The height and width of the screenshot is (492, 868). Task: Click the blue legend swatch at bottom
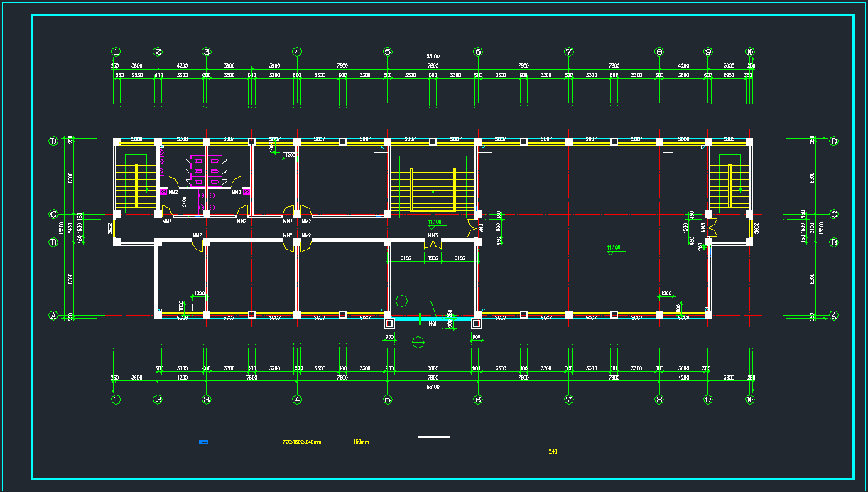click(204, 442)
